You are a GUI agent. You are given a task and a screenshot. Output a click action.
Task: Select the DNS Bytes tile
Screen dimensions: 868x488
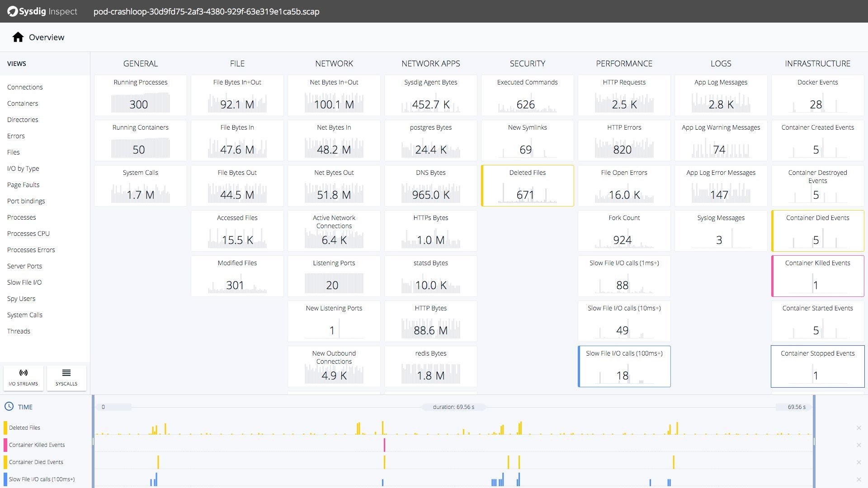(x=430, y=186)
